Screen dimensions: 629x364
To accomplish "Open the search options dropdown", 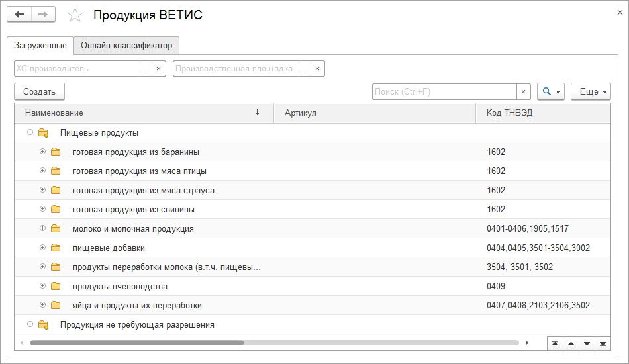I will click(x=551, y=92).
